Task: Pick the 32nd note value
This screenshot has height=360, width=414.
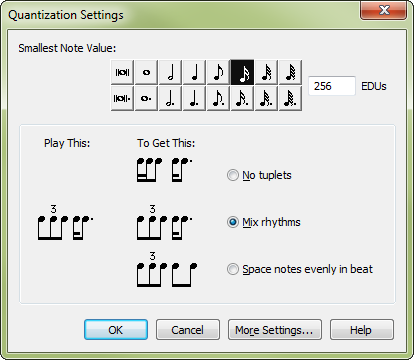Action: [266, 72]
